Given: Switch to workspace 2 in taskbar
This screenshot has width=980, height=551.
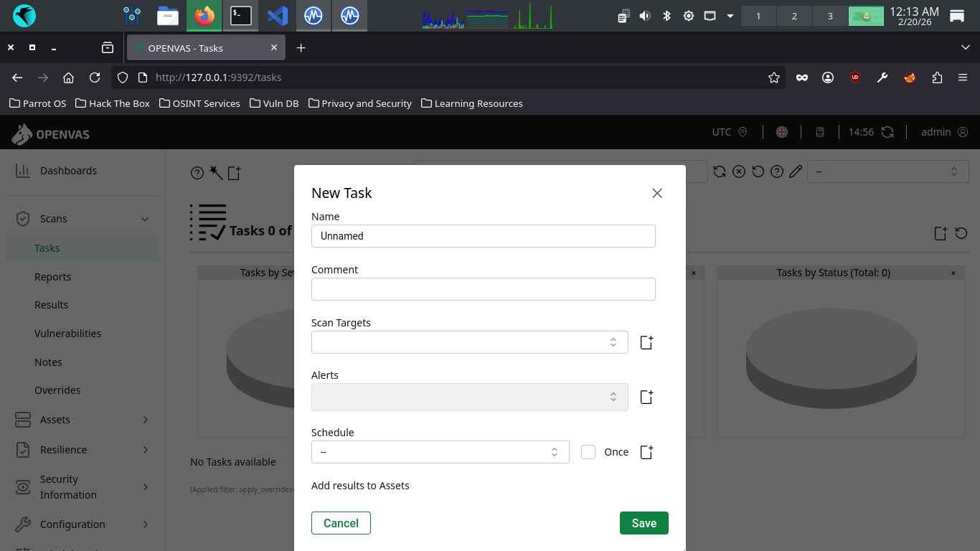Looking at the screenshot, I should pos(793,16).
